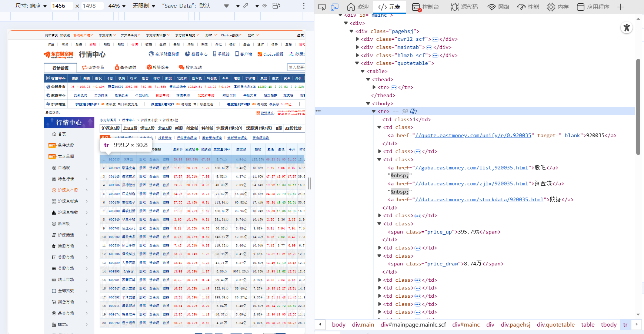644x334 pixels.
Task: Collapse the div.quotetable node
Action: coord(357,63)
